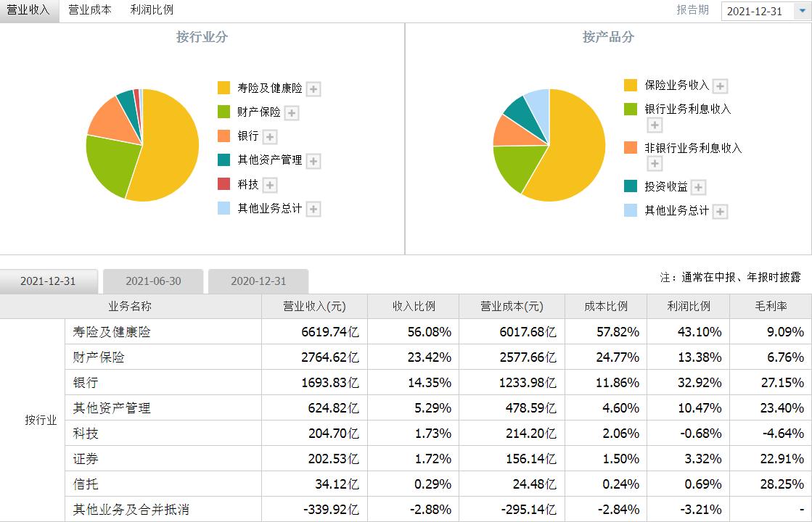Click the plus icon under 银行业务利息收入
Image resolution: width=812 pixels, height=522 pixels.
(655, 125)
